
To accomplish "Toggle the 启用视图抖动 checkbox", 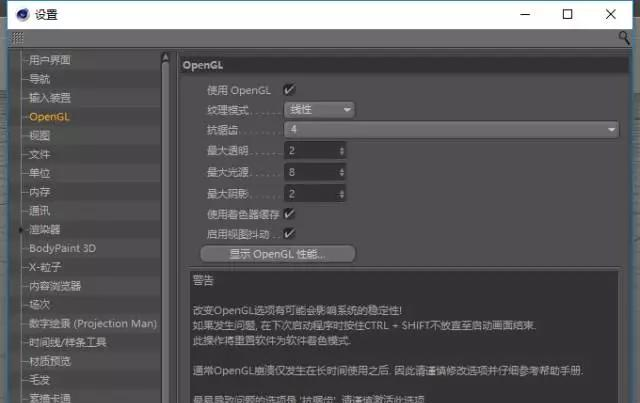I will [289, 234].
